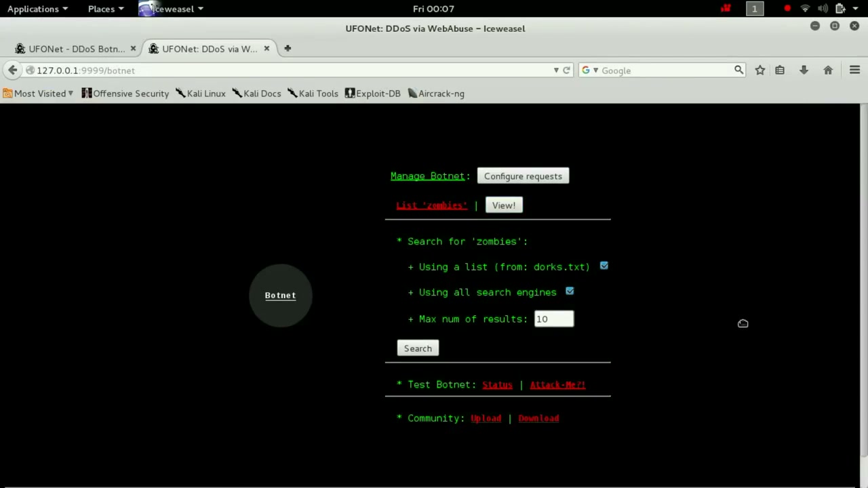Toggle 'Using all search engines' checkbox
The image size is (868, 488).
pos(570,291)
